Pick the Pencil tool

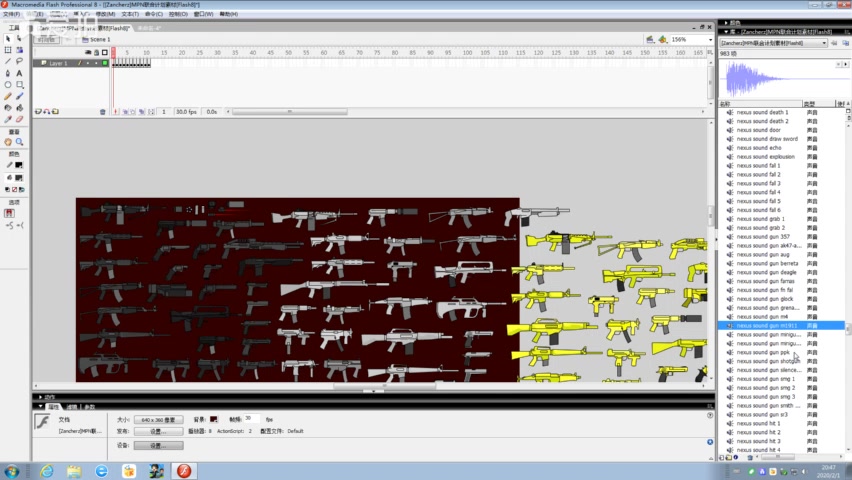[x=8, y=96]
